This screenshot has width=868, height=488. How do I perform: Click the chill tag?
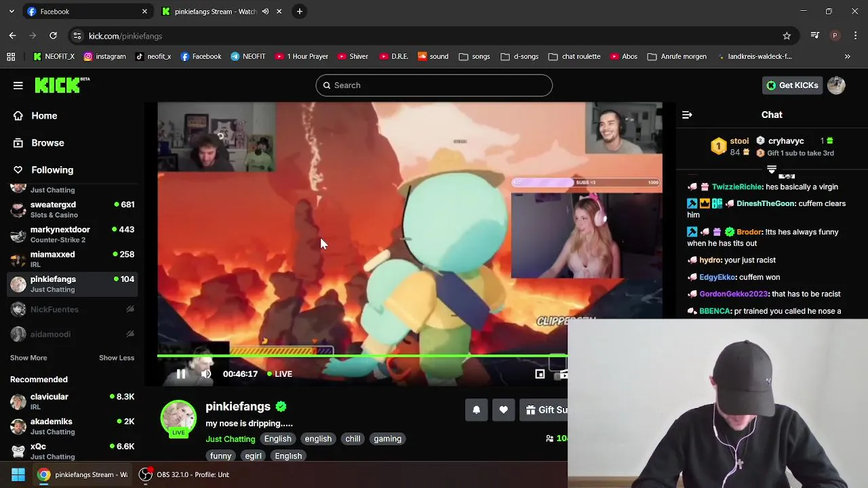tap(353, 439)
